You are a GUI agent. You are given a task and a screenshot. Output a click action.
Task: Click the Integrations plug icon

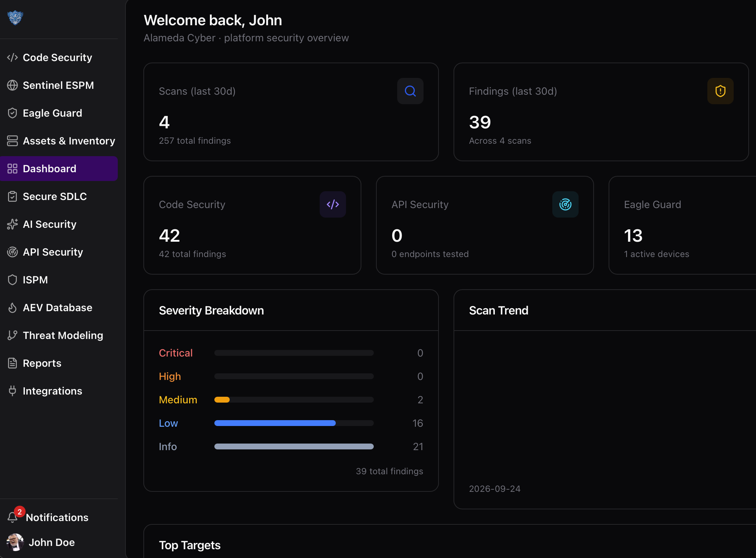point(12,391)
